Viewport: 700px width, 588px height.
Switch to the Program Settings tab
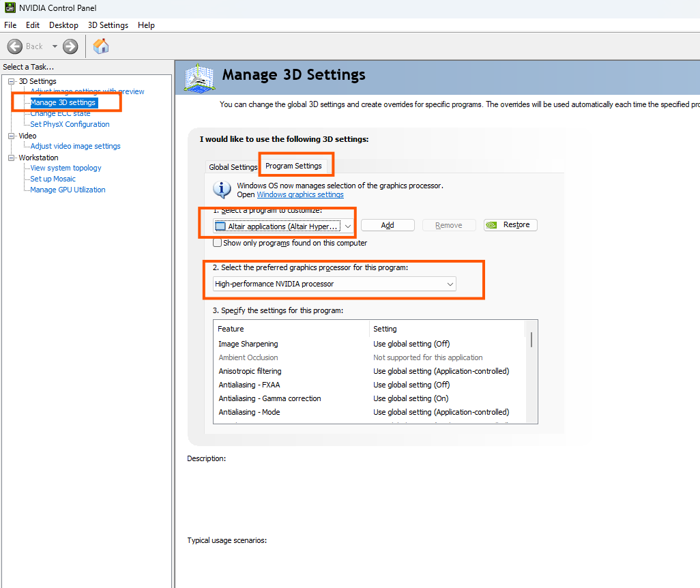(x=293, y=166)
